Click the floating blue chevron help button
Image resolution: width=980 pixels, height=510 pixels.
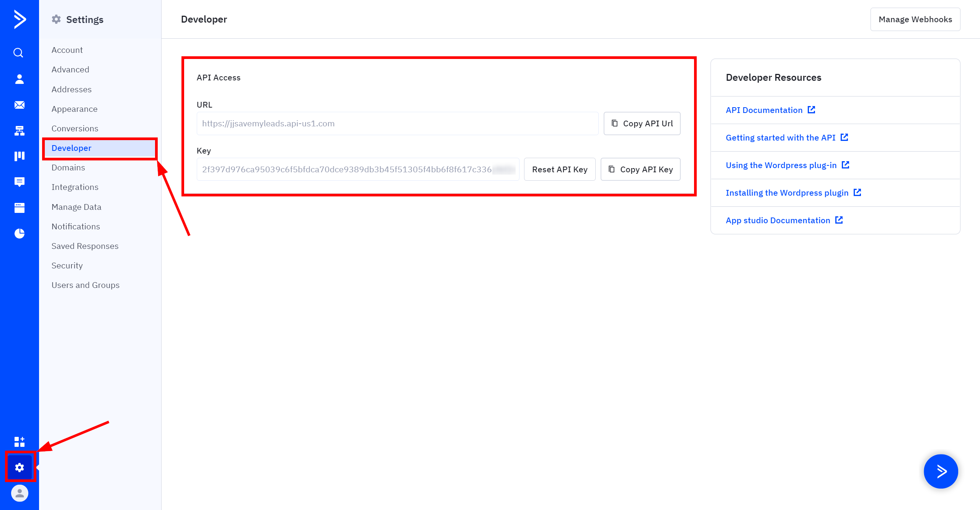pos(941,471)
